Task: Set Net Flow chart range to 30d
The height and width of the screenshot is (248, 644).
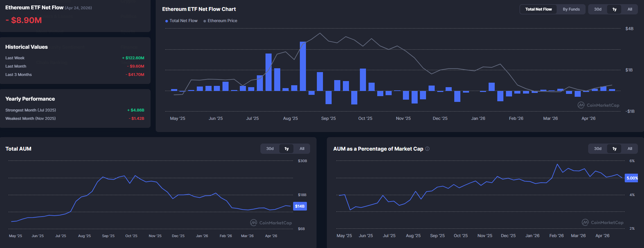Action: pyautogui.click(x=597, y=9)
